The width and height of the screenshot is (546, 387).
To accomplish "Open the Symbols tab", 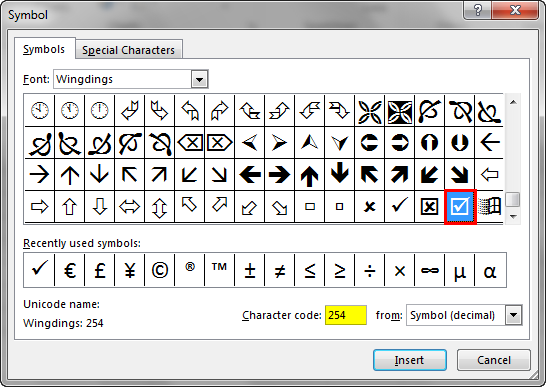I will pos(44,49).
